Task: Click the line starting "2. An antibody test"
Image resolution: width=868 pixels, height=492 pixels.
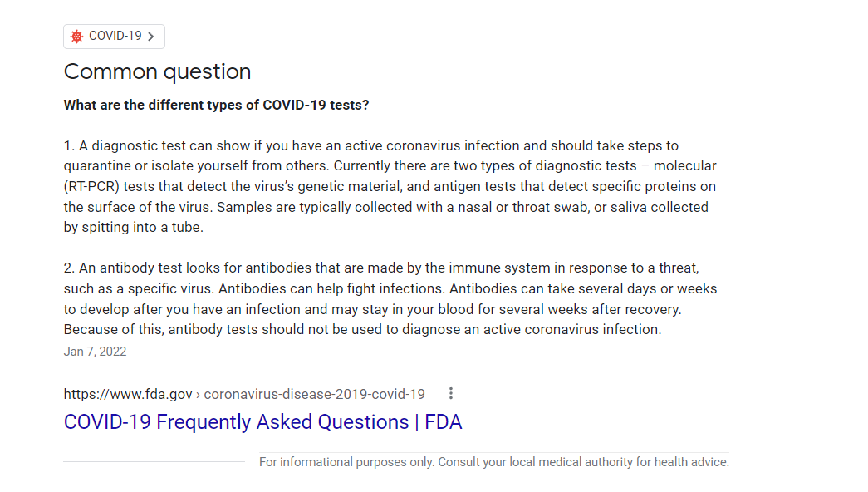Action: 381,268
